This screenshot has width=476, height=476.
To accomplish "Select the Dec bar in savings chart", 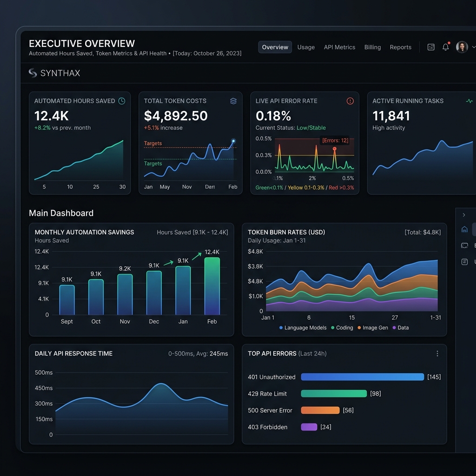I will 154,293.
